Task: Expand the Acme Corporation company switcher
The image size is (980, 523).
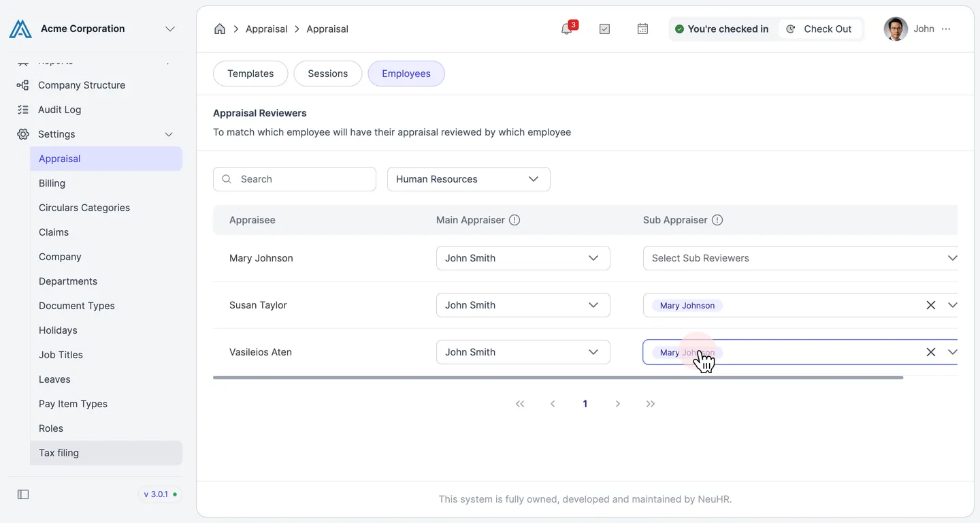Action: tap(170, 29)
